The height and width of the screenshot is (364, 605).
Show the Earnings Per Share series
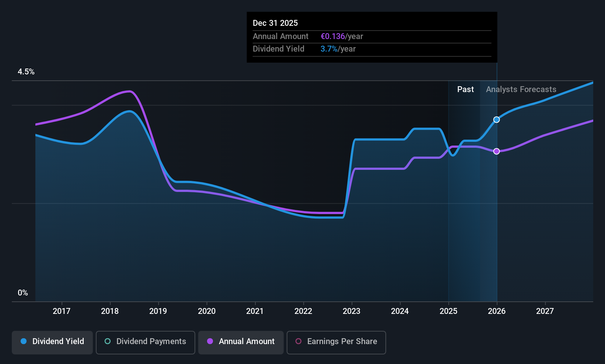pos(336,342)
